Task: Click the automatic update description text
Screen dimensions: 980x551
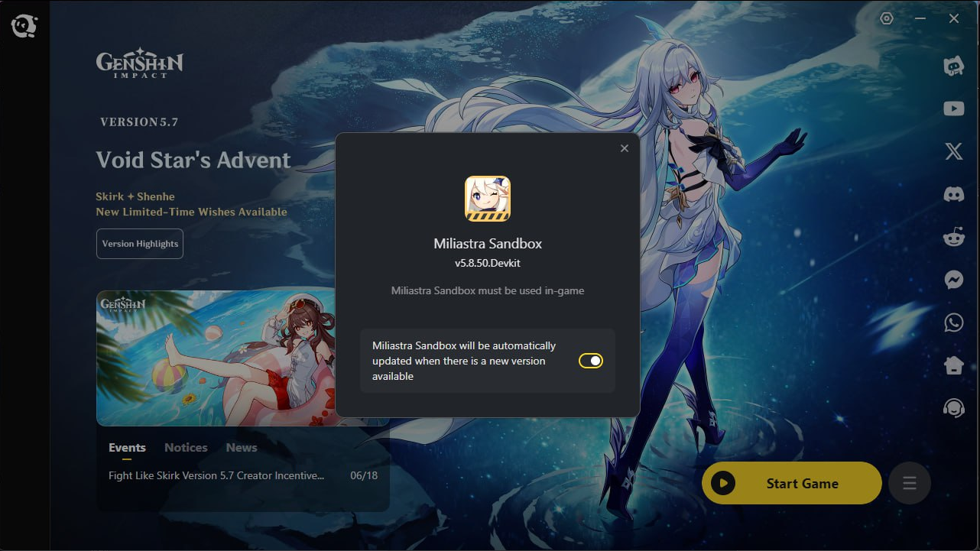Action: pos(464,361)
